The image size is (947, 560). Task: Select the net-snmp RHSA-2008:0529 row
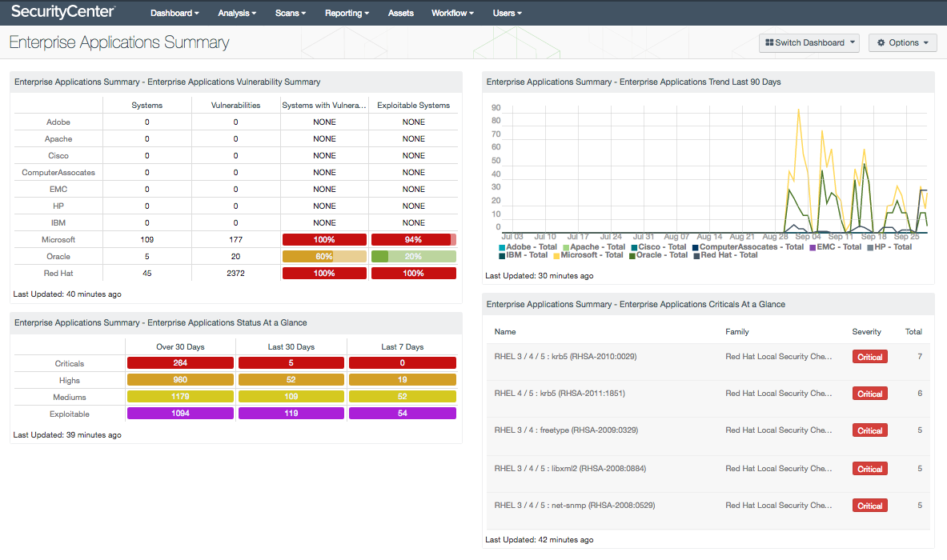click(x=708, y=510)
